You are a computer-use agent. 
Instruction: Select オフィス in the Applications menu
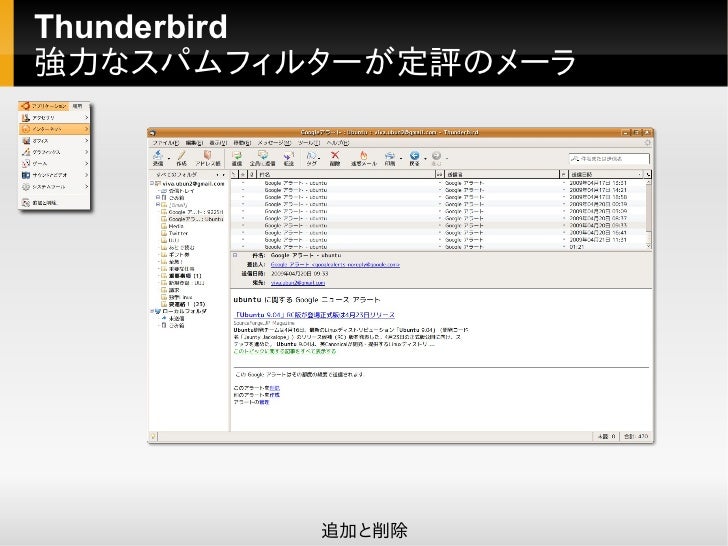coord(54,141)
